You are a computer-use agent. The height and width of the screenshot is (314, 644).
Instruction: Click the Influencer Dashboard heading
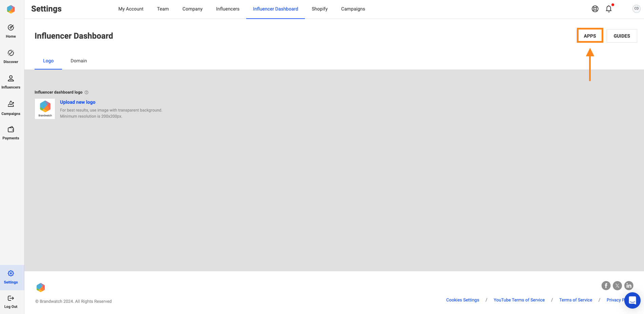click(x=74, y=36)
